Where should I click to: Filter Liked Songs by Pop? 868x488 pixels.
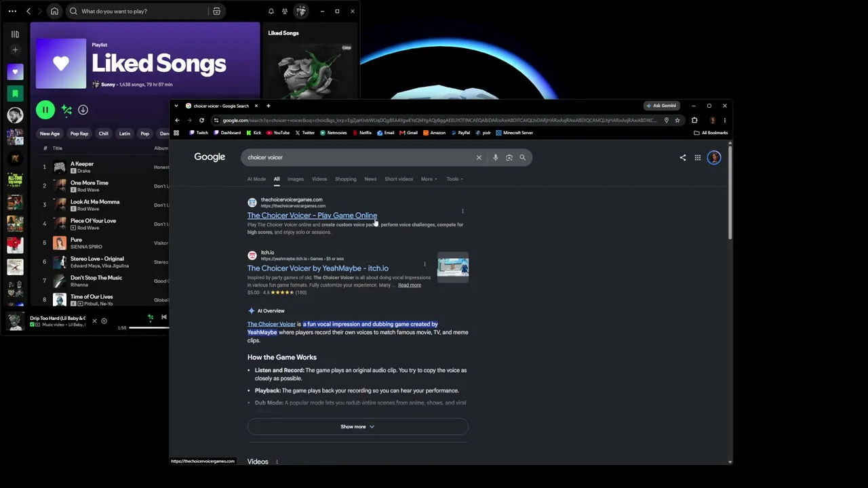tap(144, 134)
